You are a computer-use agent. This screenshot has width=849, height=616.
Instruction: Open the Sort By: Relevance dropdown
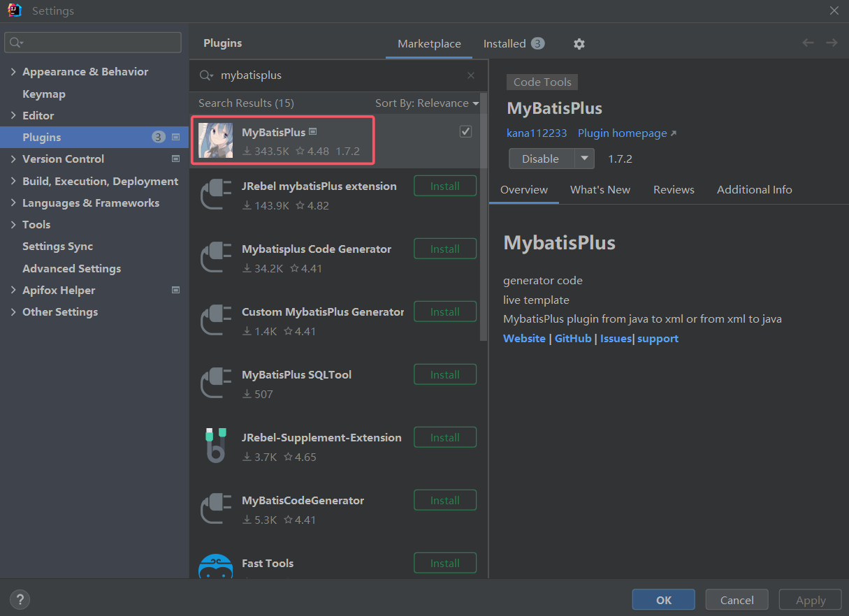(x=427, y=103)
